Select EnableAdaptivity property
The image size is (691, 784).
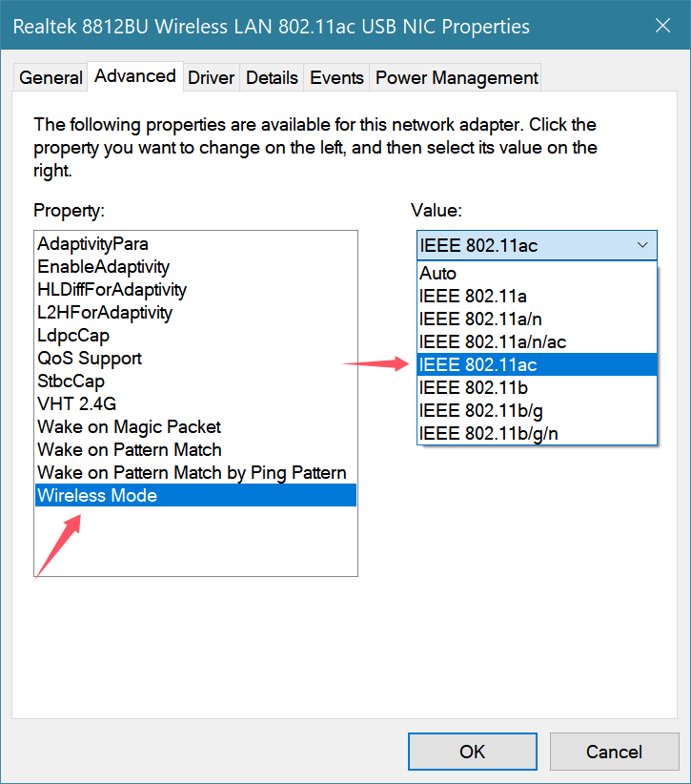click(195, 267)
